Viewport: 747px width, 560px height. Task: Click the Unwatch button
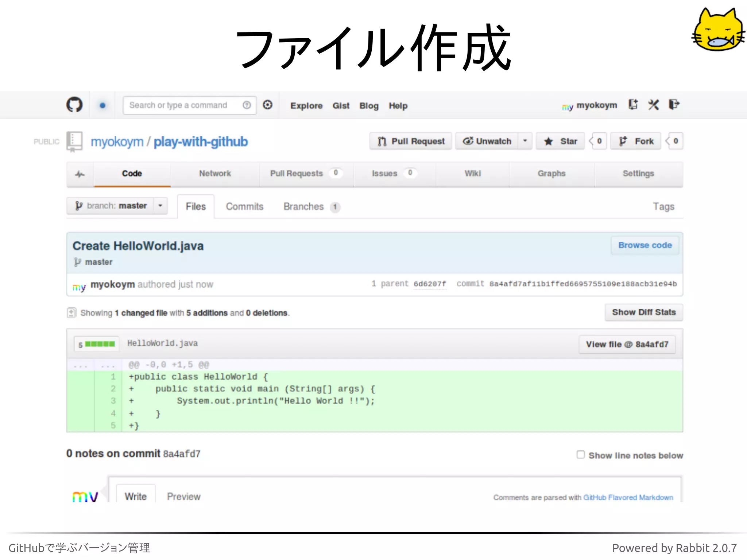point(487,141)
